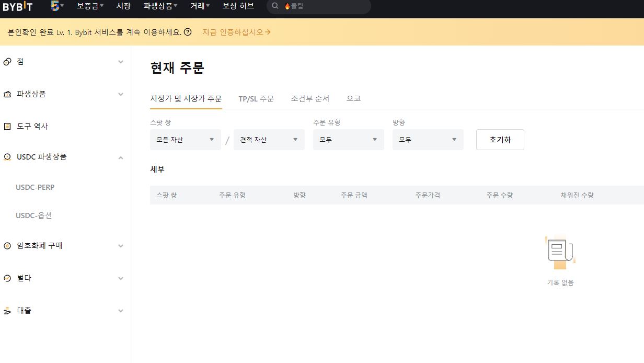Click the search magnifier icon
Viewport: 644px width, 363px height.
[x=275, y=6]
